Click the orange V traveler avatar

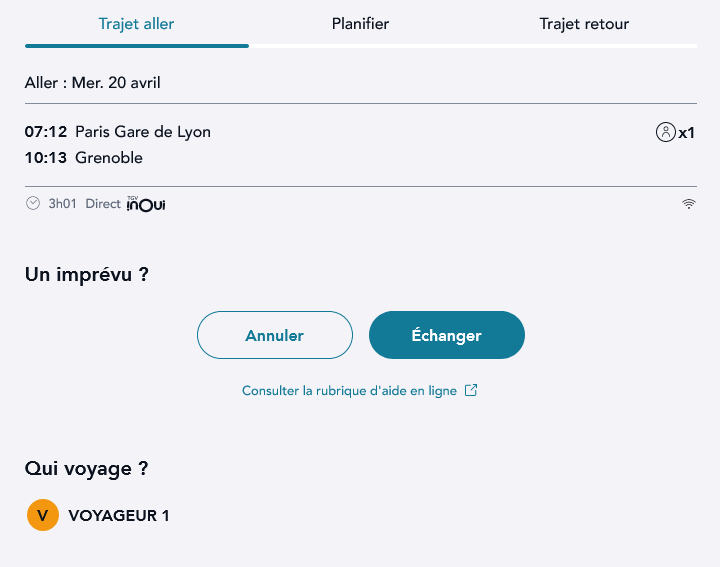(43, 516)
